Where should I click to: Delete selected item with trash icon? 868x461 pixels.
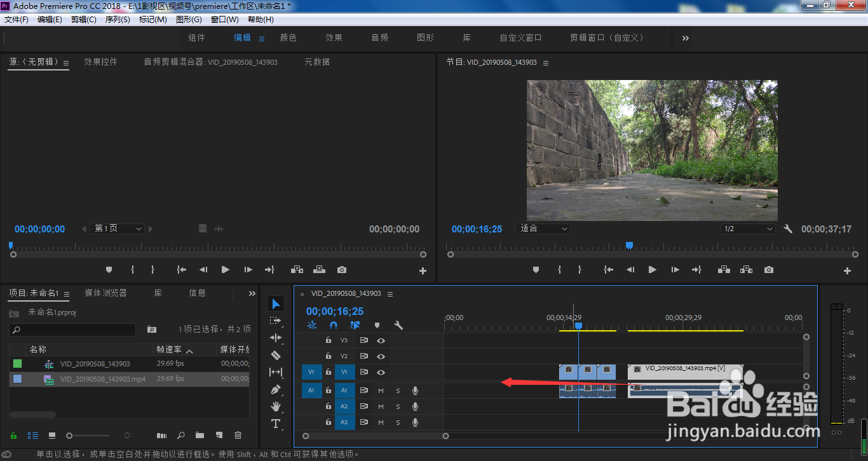pos(238,436)
